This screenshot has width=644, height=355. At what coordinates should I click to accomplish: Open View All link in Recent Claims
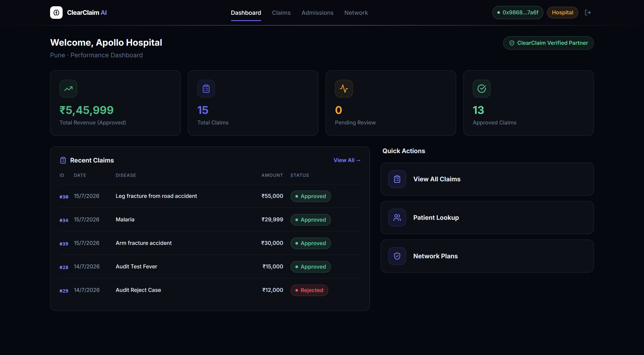347,160
